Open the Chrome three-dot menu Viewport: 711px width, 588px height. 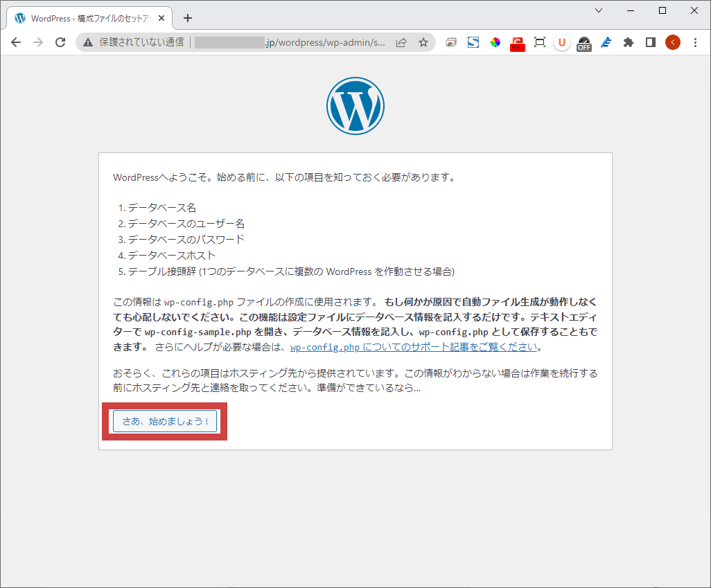(x=695, y=42)
